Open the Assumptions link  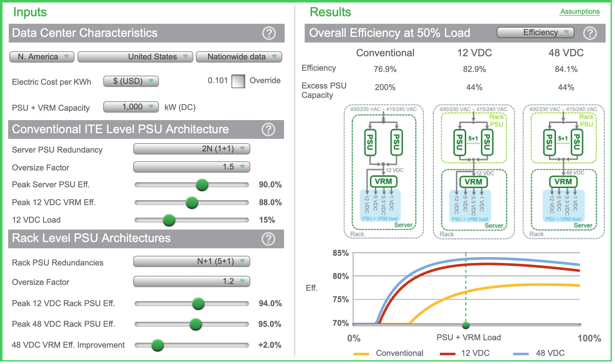click(580, 12)
